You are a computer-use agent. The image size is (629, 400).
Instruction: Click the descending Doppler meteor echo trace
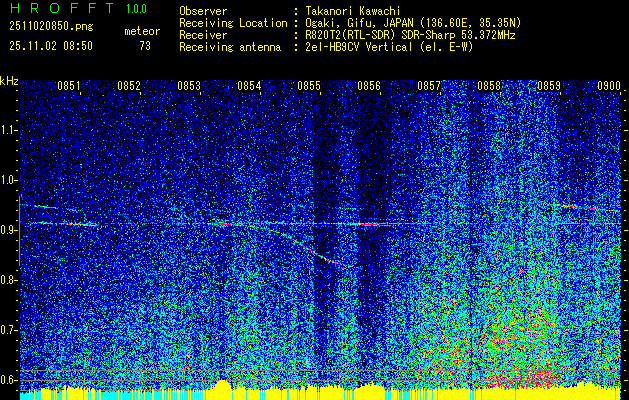point(307,247)
